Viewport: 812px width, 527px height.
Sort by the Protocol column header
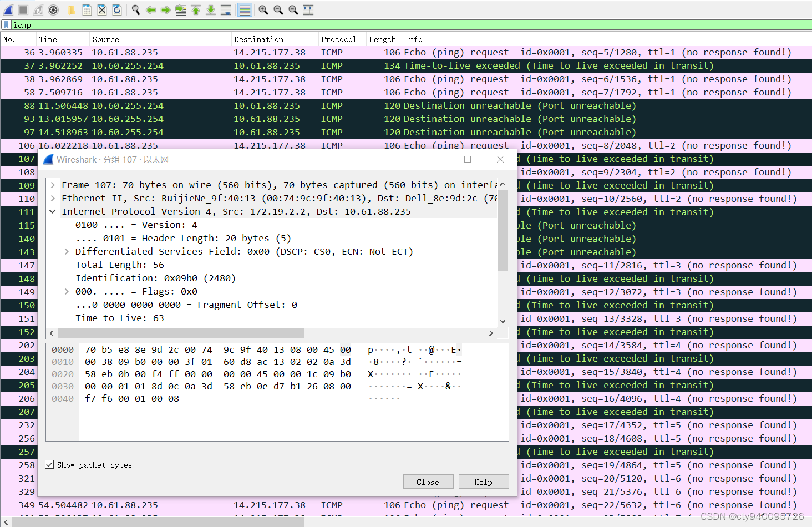click(342, 39)
